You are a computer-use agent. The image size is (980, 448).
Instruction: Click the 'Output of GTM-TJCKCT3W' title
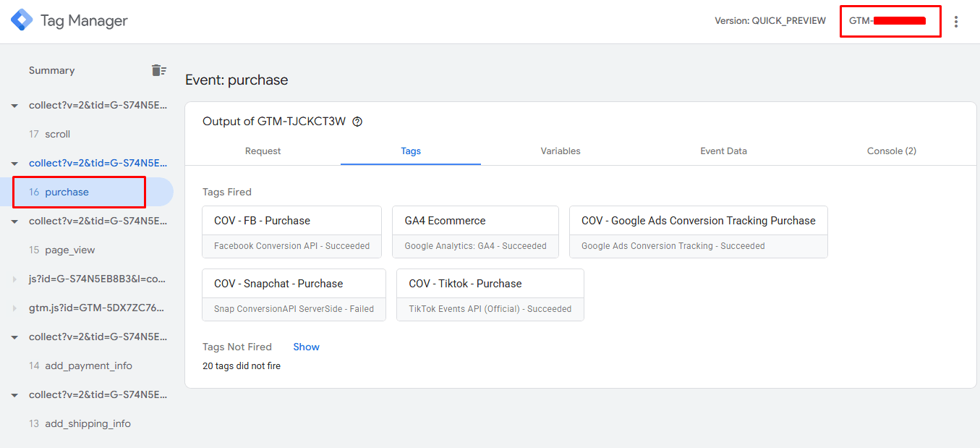pos(274,122)
